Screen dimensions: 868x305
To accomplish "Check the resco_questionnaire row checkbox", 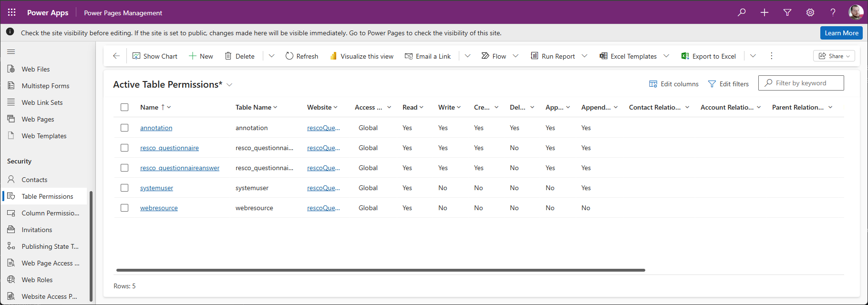I will (124, 148).
